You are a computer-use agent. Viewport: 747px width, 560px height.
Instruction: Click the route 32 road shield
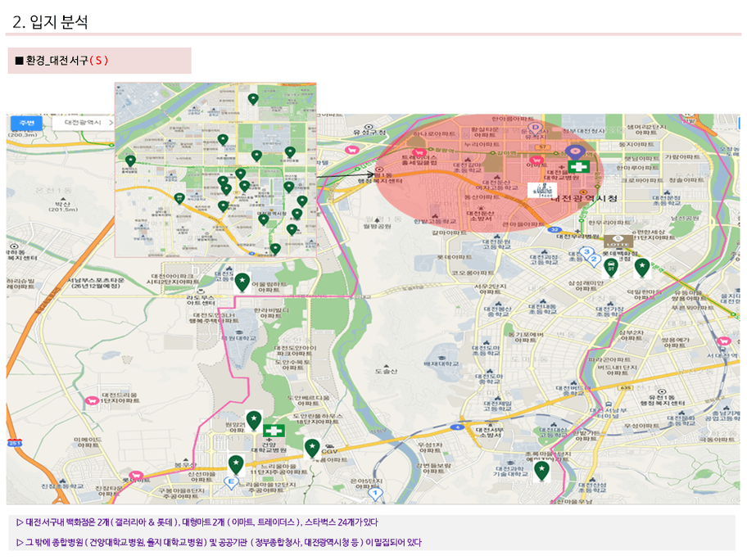[554, 229]
